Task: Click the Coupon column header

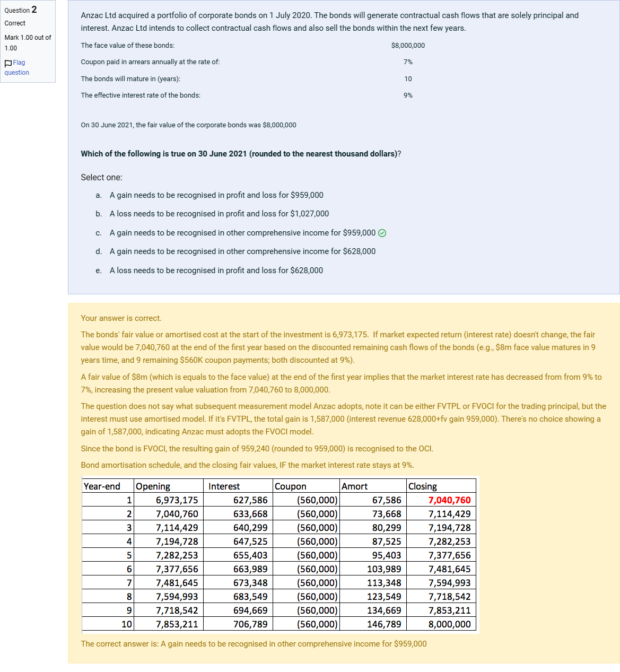Action: (x=291, y=486)
